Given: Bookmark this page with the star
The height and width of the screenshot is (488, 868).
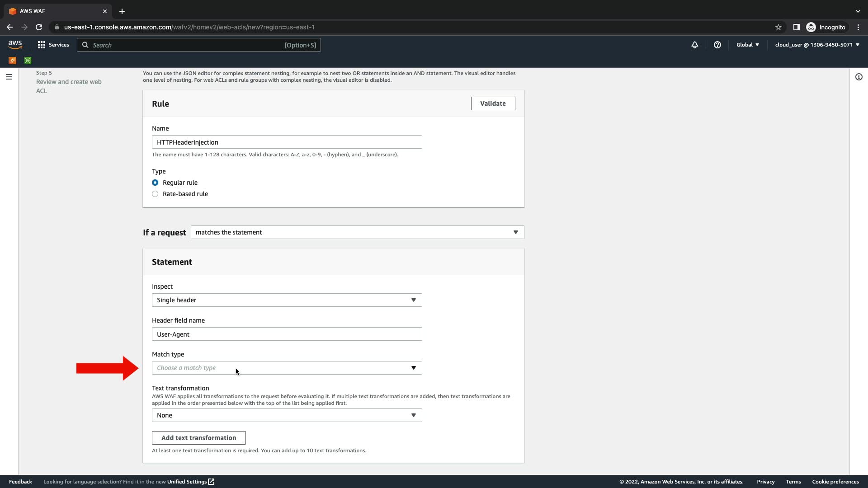Looking at the screenshot, I should point(778,27).
